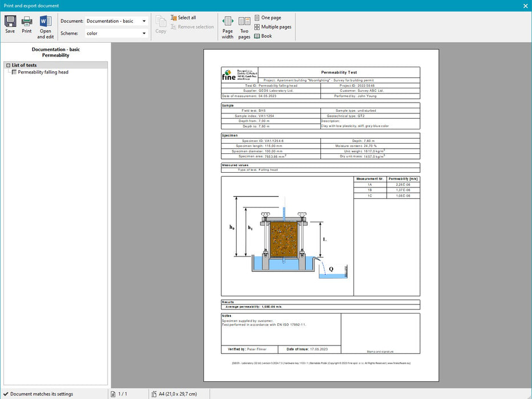Image resolution: width=532 pixels, height=399 pixels.
Task: Close the Print and export document window
Action: click(525, 6)
